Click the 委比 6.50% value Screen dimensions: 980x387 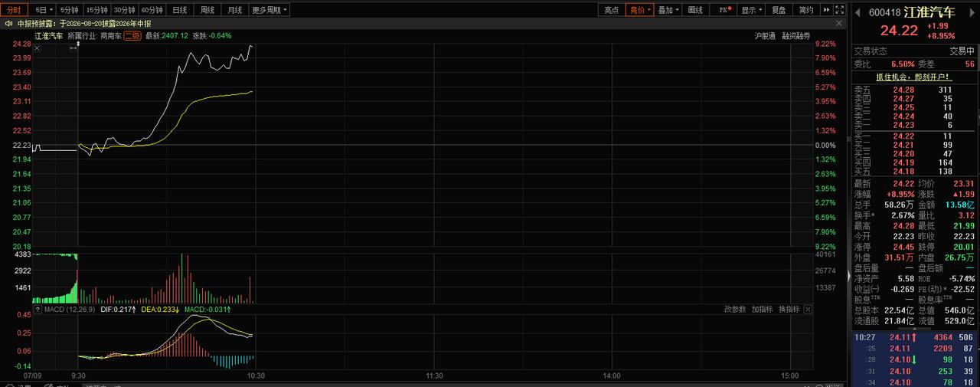tap(901, 64)
